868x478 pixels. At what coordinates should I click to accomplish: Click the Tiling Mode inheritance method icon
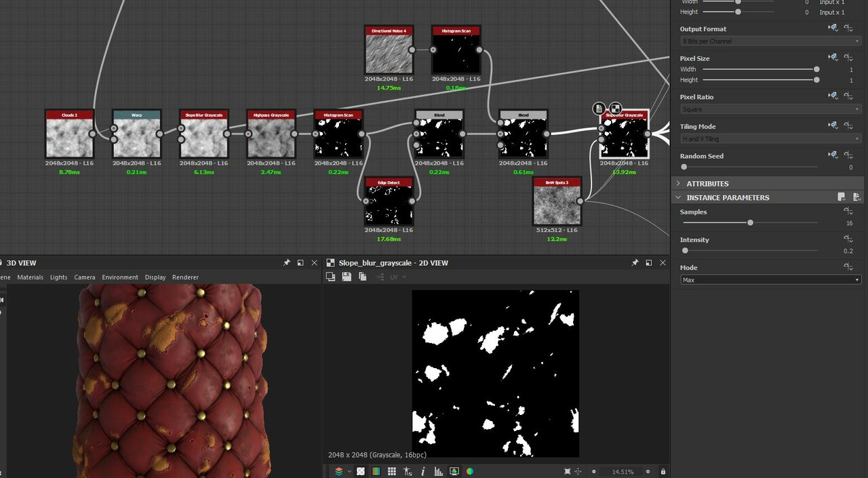tap(833, 126)
